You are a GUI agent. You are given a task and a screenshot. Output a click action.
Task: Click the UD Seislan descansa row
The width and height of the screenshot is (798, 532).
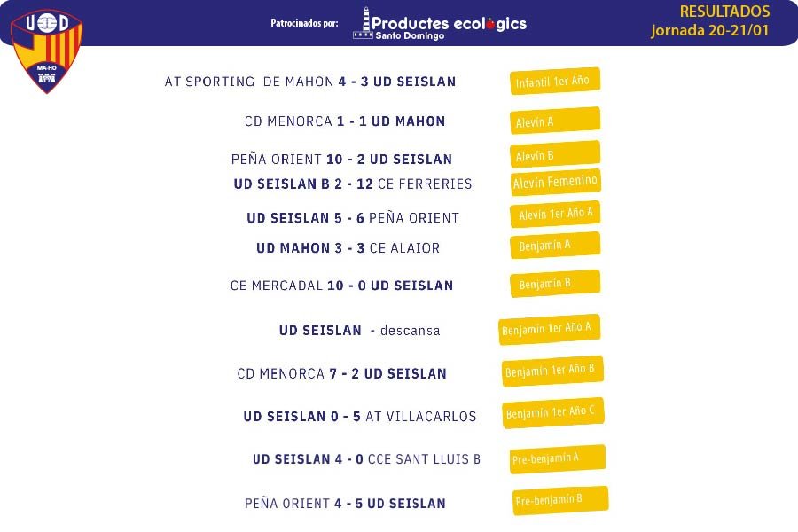coord(359,331)
